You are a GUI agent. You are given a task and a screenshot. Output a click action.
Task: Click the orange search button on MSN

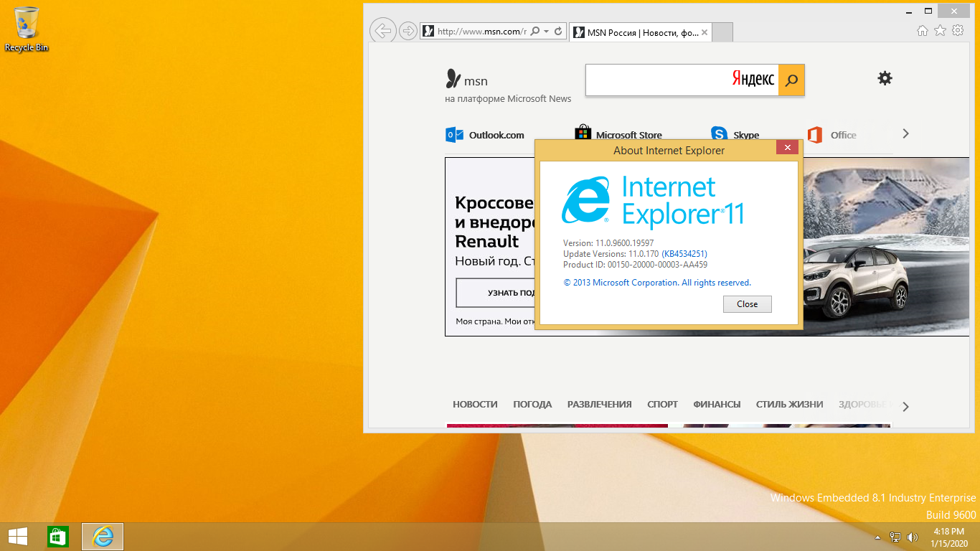[x=792, y=80]
